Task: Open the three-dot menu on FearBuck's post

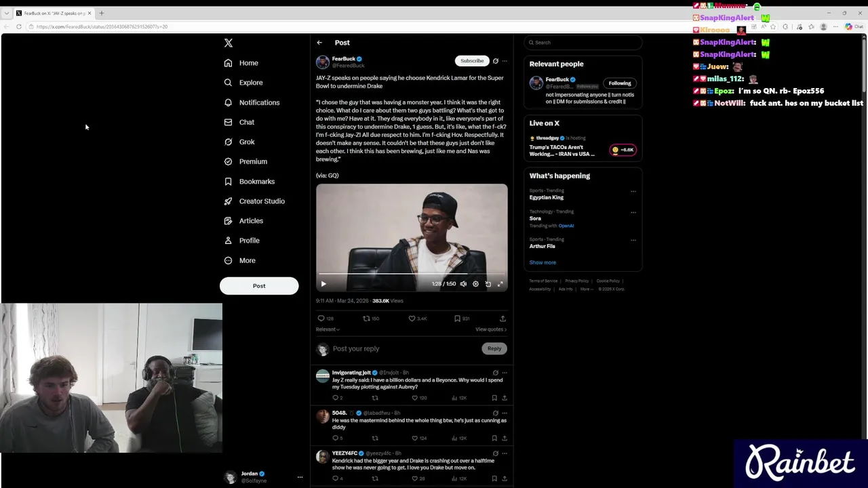Action: pos(505,61)
